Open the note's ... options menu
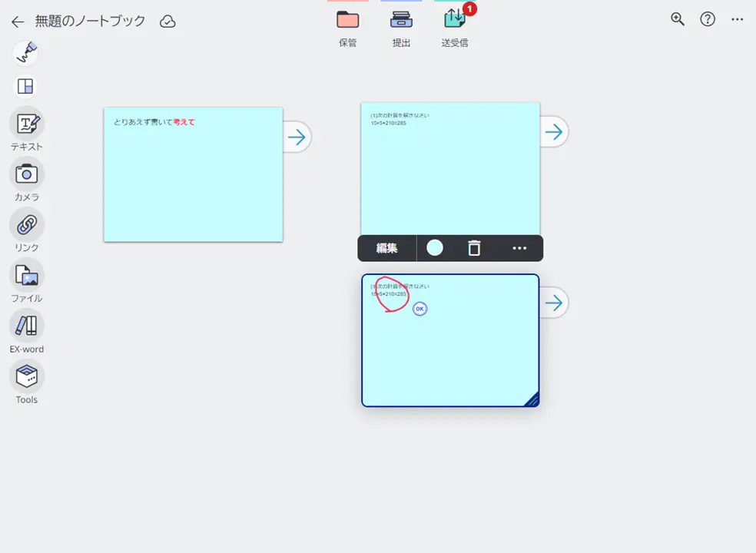Screen dimensions: 756x553 pos(519,247)
